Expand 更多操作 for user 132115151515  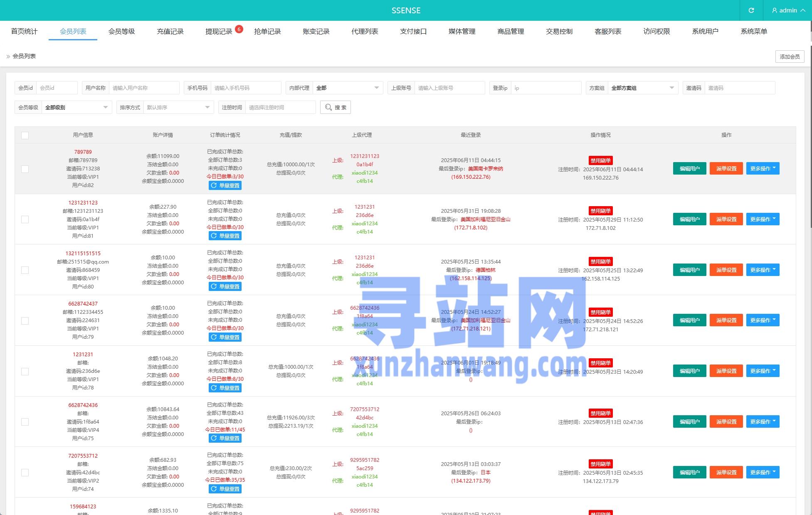coord(763,270)
